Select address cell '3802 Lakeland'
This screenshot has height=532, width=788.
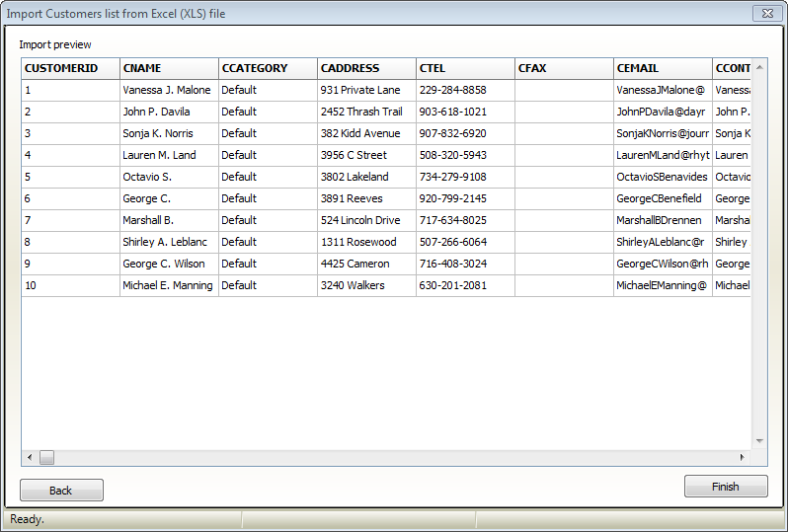367,177
